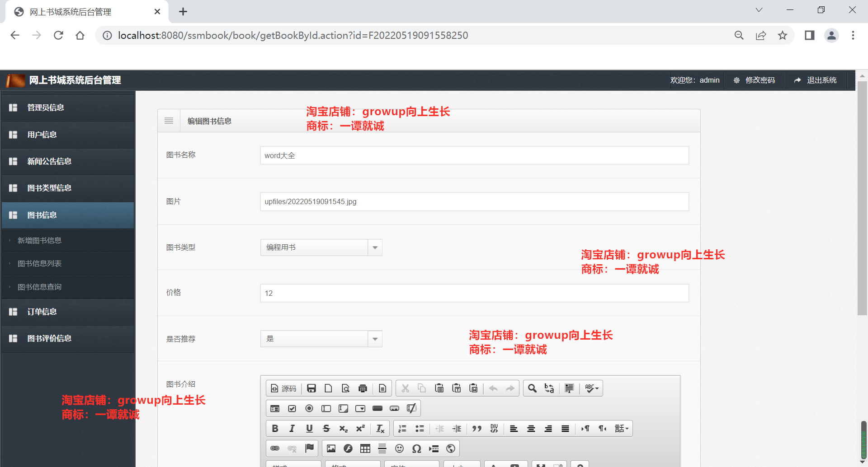Toggle Subscript formatting
868x467 pixels.
[x=344, y=429]
